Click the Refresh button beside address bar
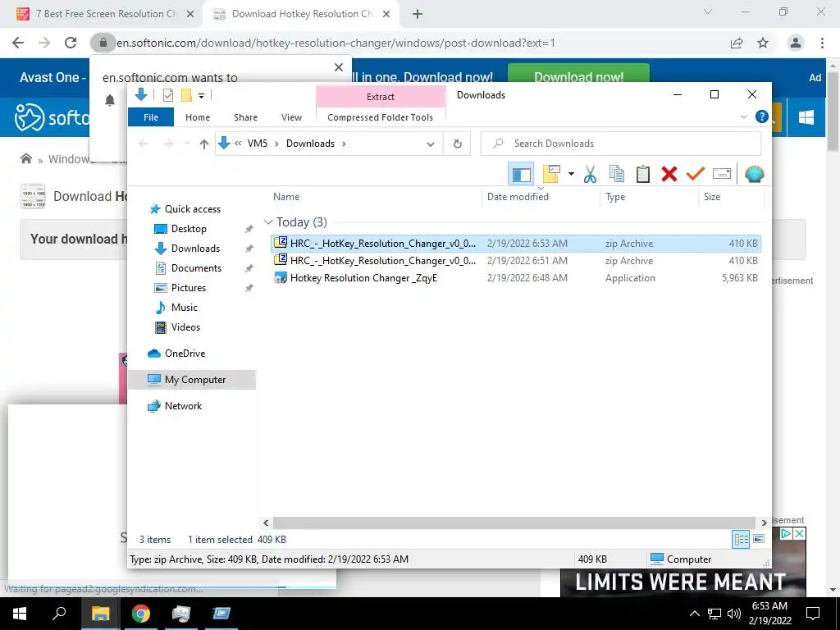The width and height of the screenshot is (840, 630). [457, 144]
